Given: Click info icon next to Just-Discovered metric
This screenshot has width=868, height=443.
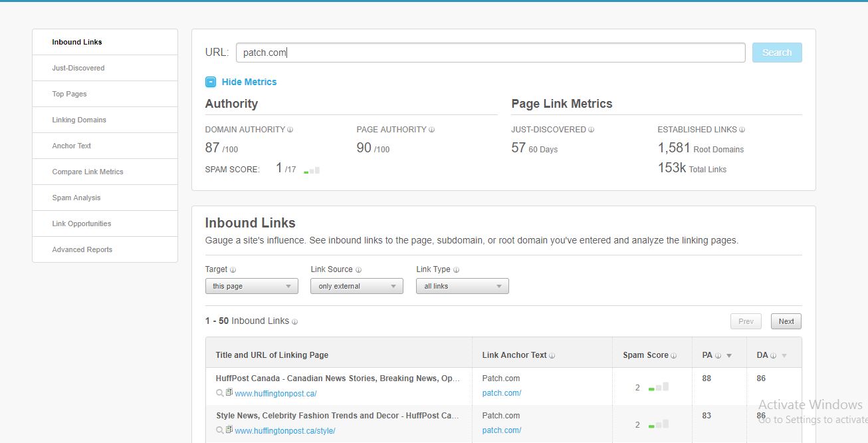Looking at the screenshot, I should point(592,130).
